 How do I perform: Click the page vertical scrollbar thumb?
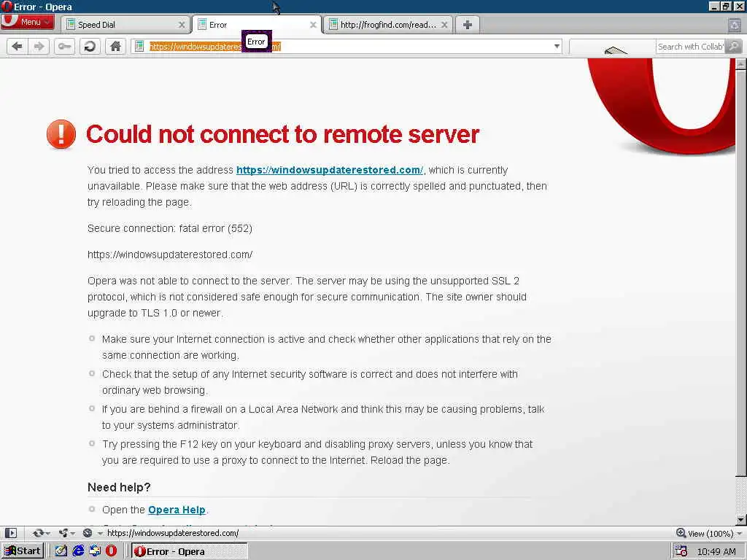(740, 273)
